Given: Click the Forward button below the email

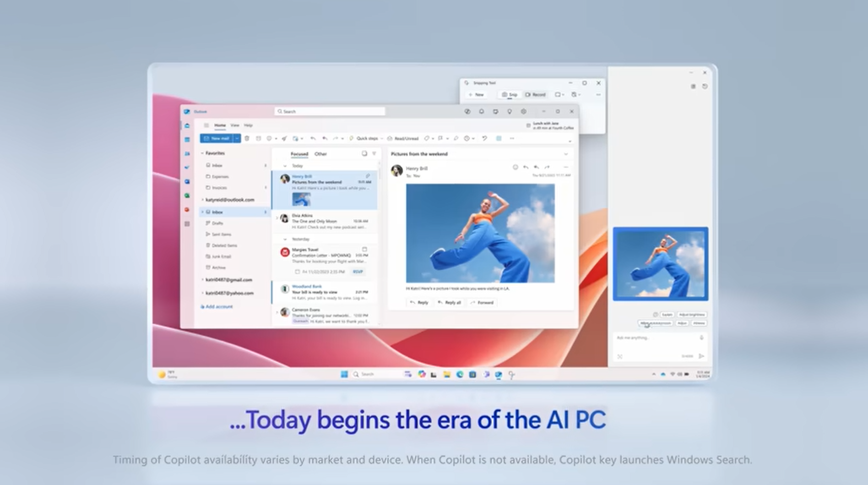Looking at the screenshot, I should coord(482,302).
